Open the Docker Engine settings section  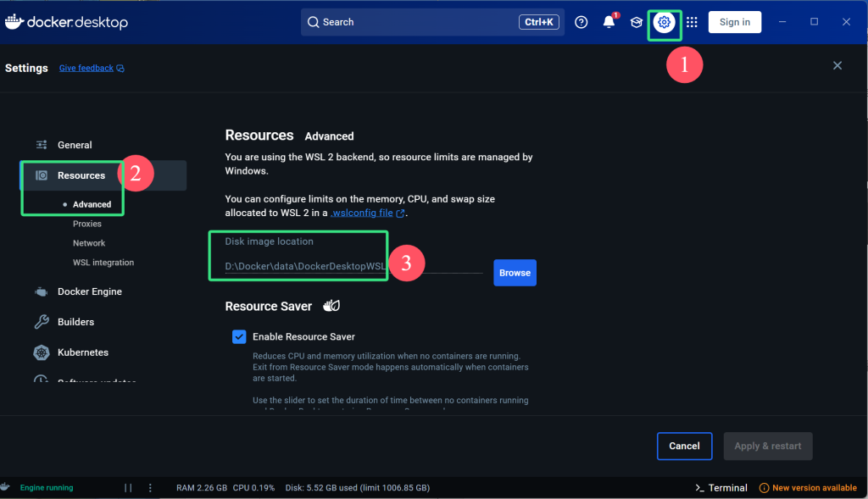tap(89, 291)
